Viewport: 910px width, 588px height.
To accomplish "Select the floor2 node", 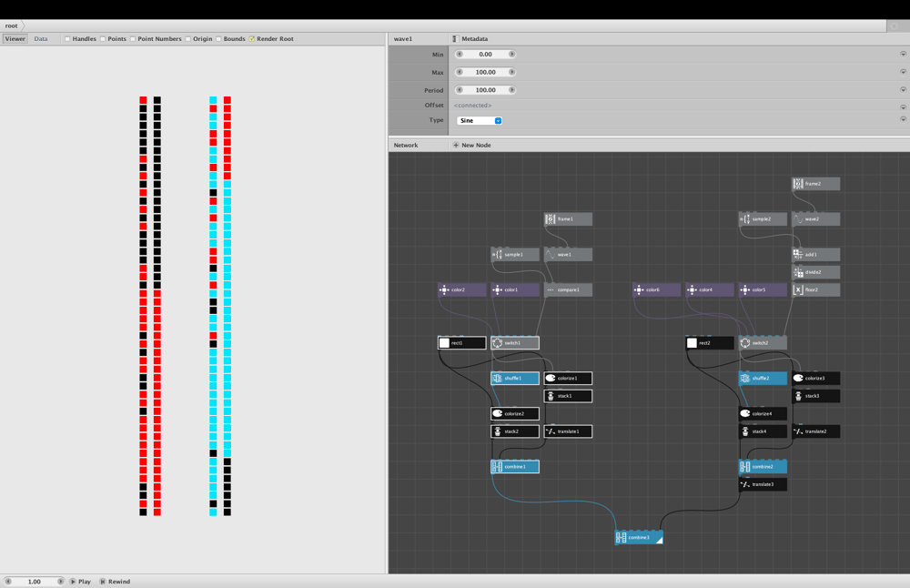I will pyautogui.click(x=815, y=289).
